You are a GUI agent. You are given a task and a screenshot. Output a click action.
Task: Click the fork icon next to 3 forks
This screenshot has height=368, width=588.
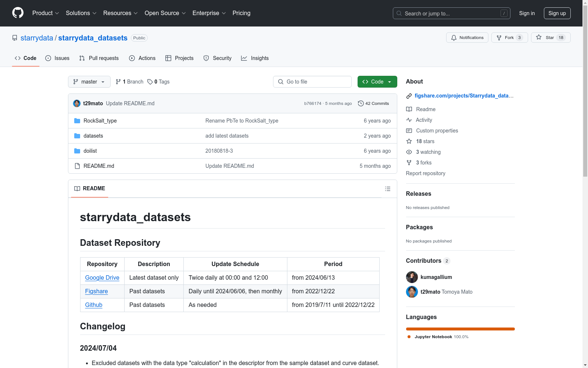tap(409, 163)
